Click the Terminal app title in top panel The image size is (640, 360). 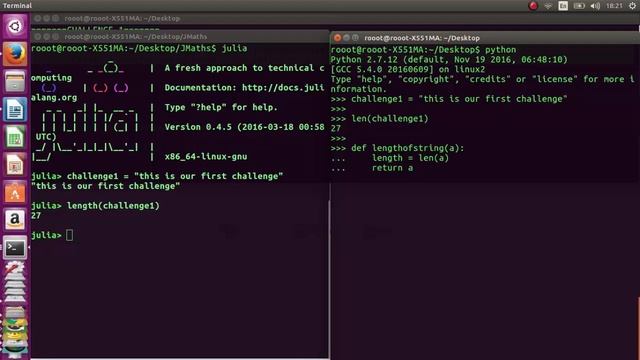coord(17,6)
